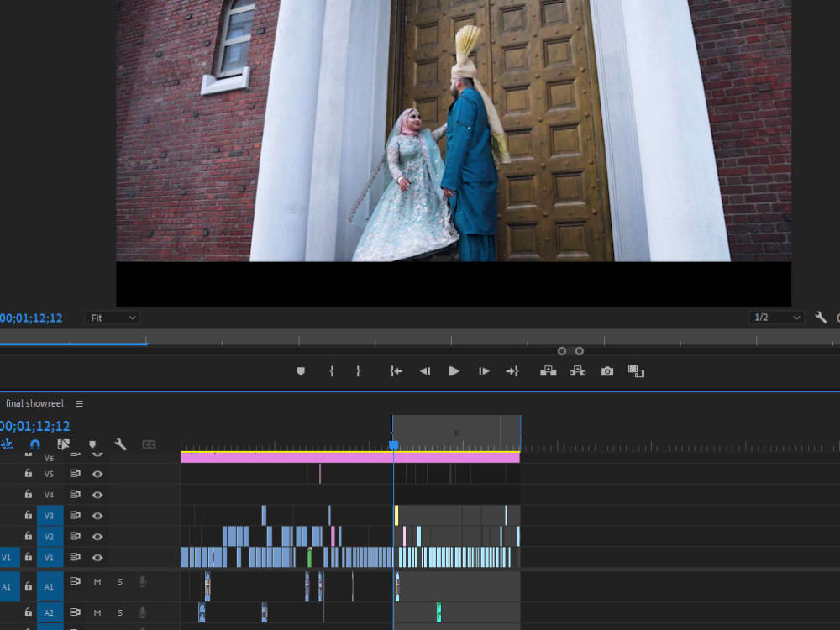Viewport: 840px width, 630px height.
Task: Select the Lift icon under the Program Monitor
Action: tap(548, 370)
